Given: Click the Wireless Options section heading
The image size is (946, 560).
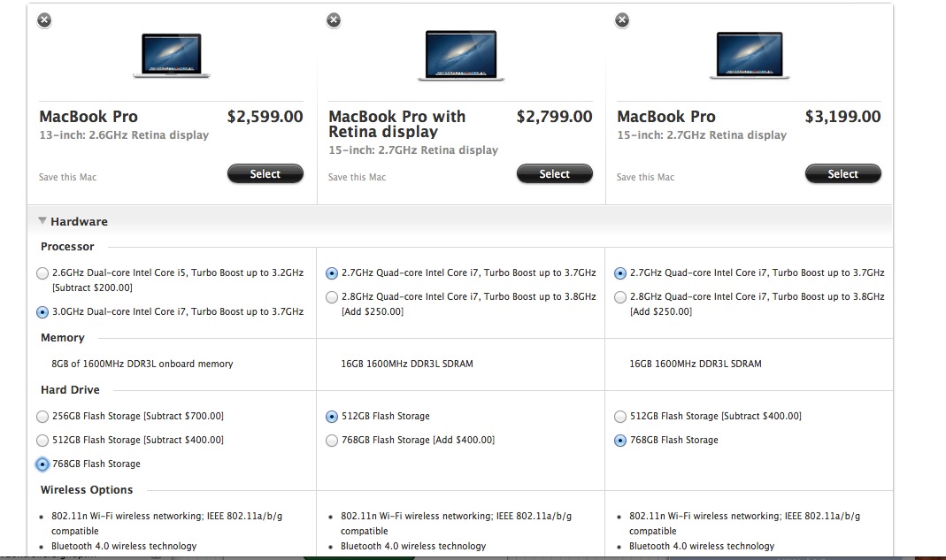Looking at the screenshot, I should 87,490.
